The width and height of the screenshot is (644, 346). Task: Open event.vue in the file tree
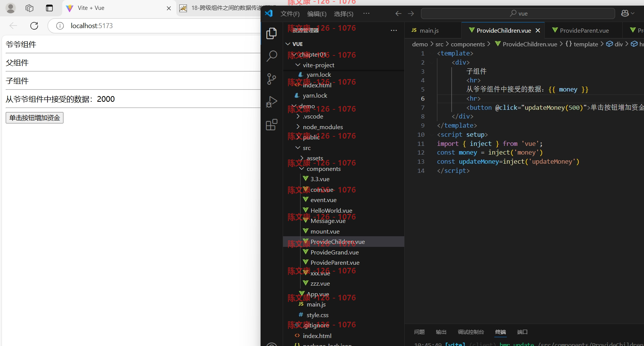323,200
